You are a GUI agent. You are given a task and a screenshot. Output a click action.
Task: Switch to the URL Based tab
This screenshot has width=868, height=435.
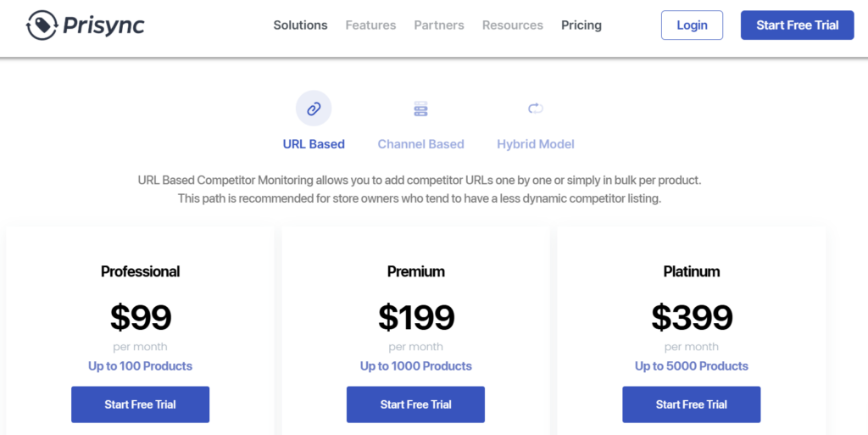coord(314,144)
